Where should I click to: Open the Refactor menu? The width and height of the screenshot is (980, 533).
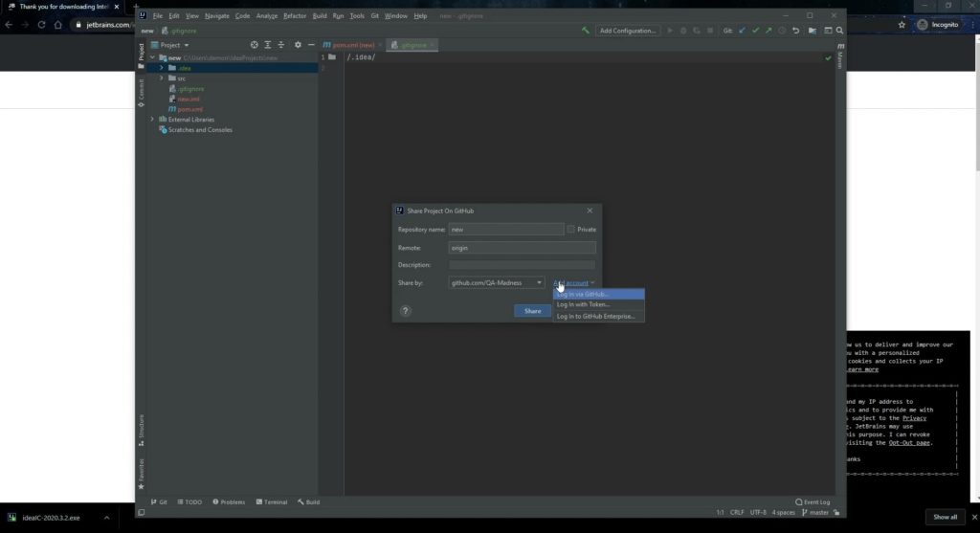[295, 15]
